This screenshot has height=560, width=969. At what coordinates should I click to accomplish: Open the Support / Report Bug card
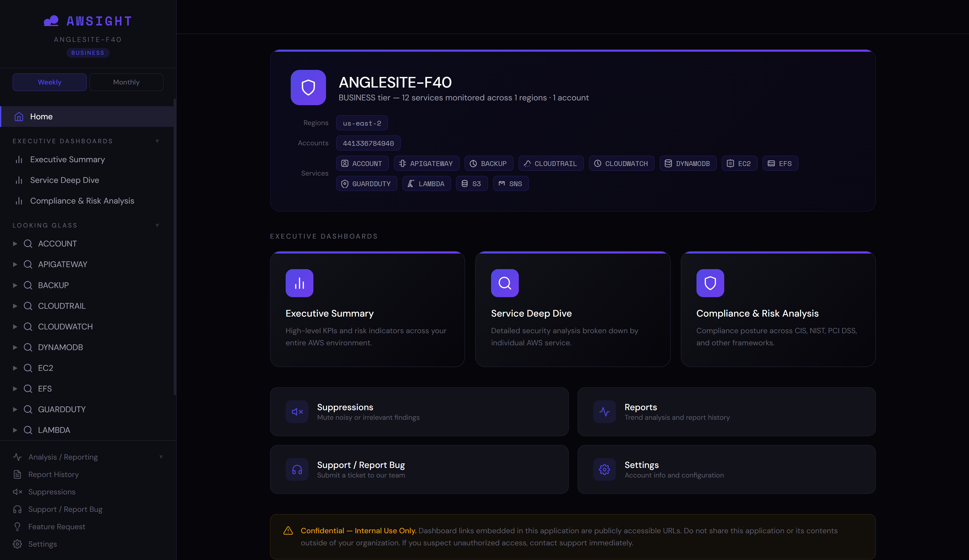pos(419,470)
